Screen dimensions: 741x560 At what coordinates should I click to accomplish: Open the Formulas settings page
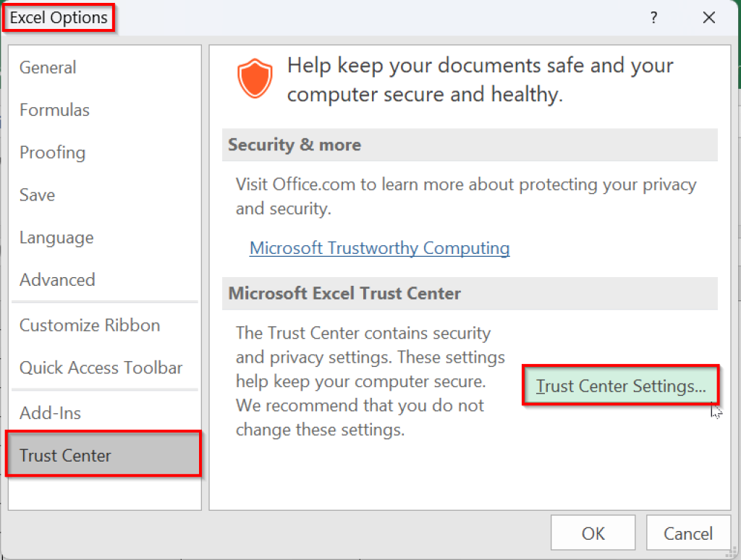tap(54, 110)
